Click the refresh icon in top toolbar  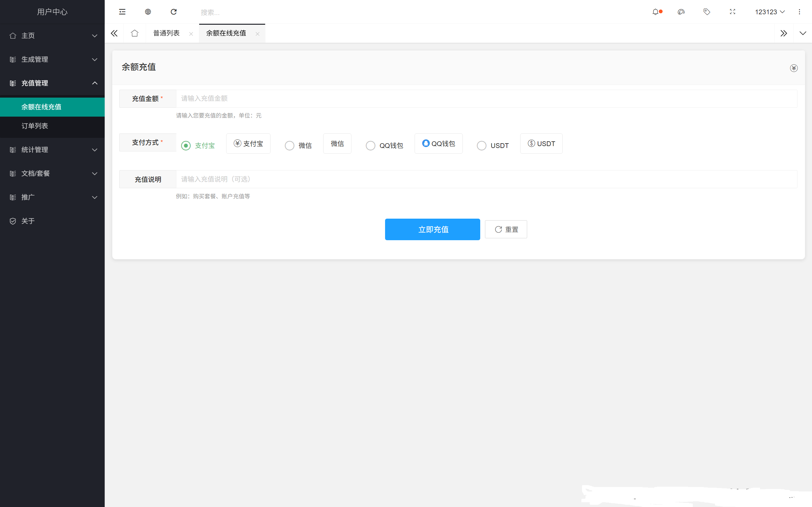[174, 12]
